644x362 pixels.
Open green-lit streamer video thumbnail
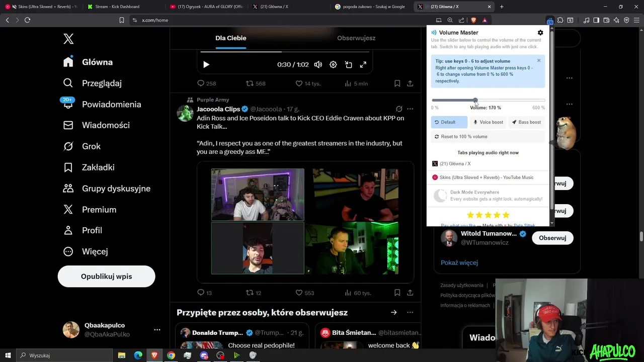[352, 248]
